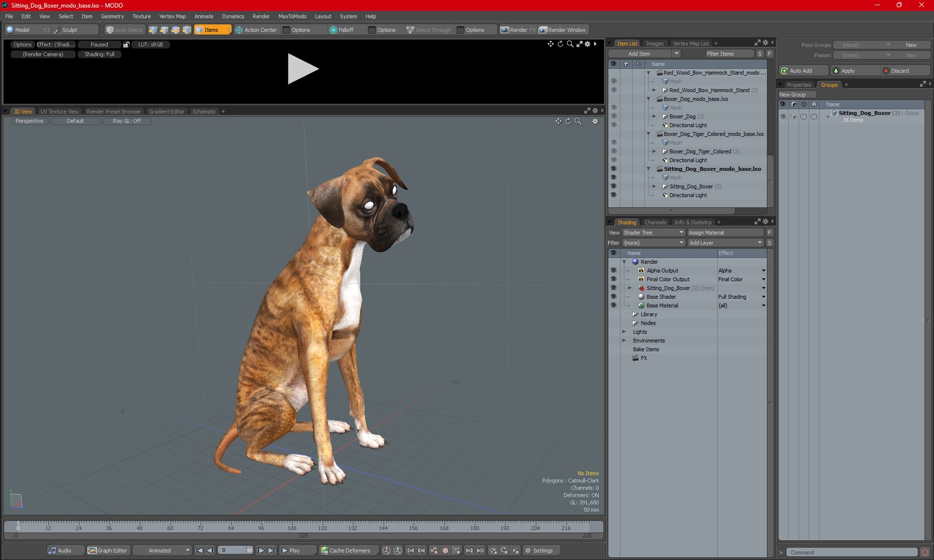Toggle Action Center Options checkbox
The height and width of the screenshot is (560, 934).
[286, 30]
